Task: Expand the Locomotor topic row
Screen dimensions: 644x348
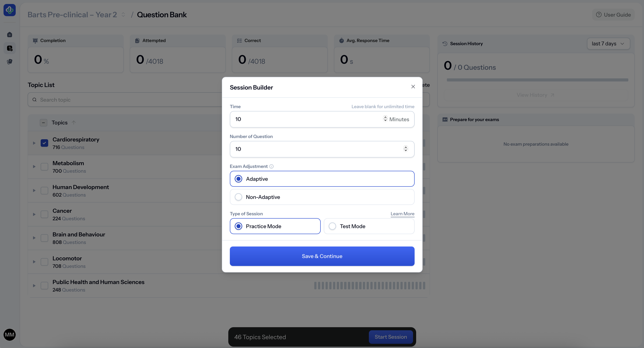Action: (x=34, y=262)
